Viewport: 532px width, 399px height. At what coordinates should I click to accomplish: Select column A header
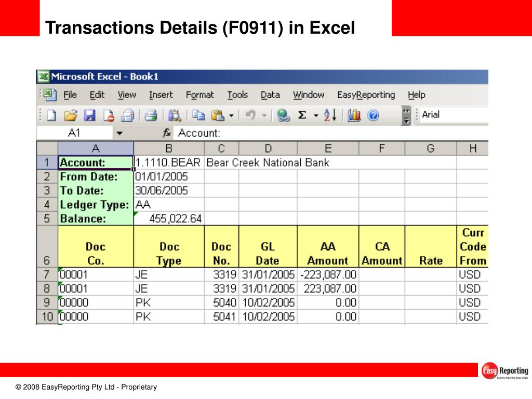click(x=96, y=148)
